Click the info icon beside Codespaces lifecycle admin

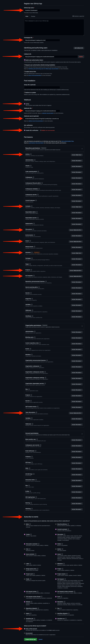pos(42,183)
